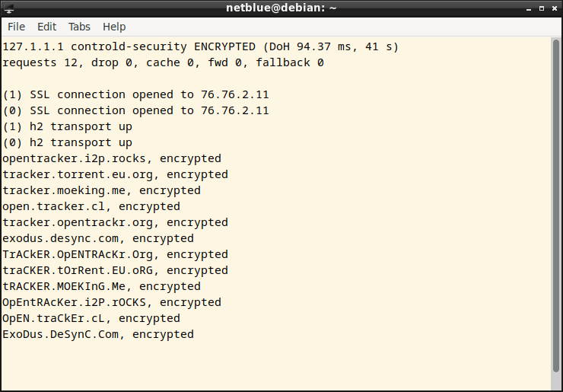
Task: Open the Tabs menu
Action: [x=79, y=27]
